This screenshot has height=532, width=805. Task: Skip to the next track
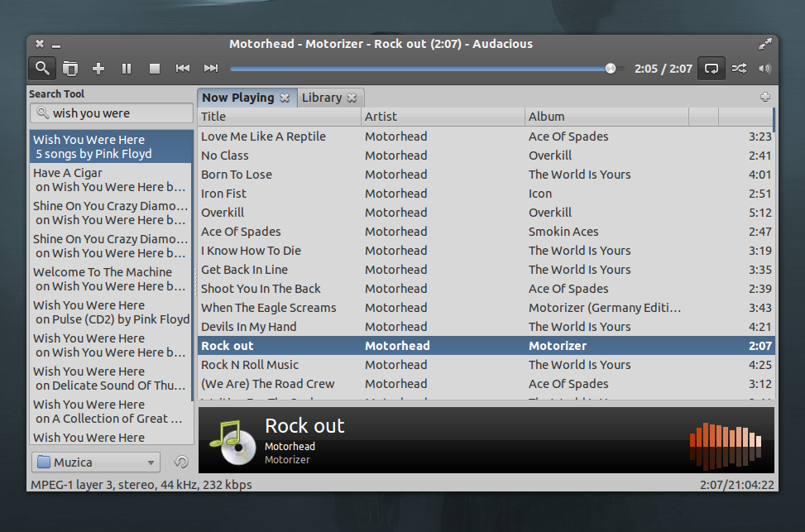[211, 69]
